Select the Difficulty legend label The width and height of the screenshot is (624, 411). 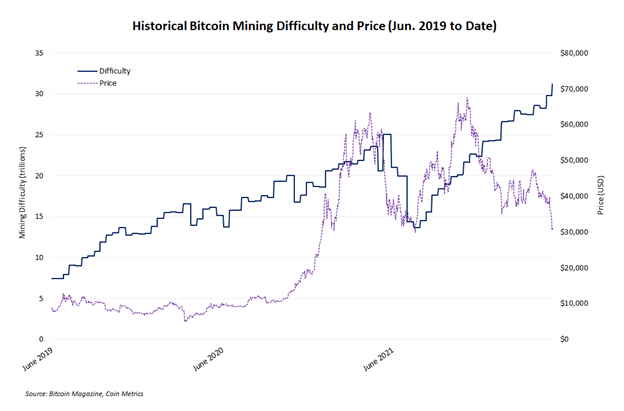(x=115, y=73)
